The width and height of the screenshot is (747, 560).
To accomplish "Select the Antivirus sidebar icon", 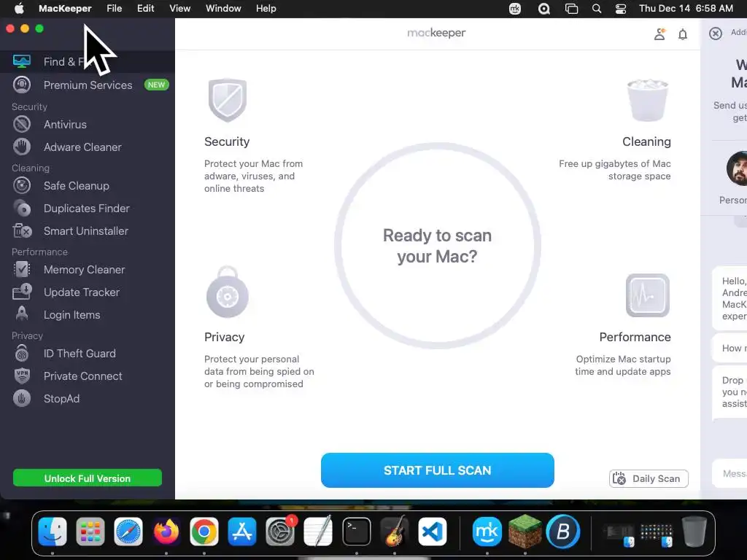I will [21, 124].
